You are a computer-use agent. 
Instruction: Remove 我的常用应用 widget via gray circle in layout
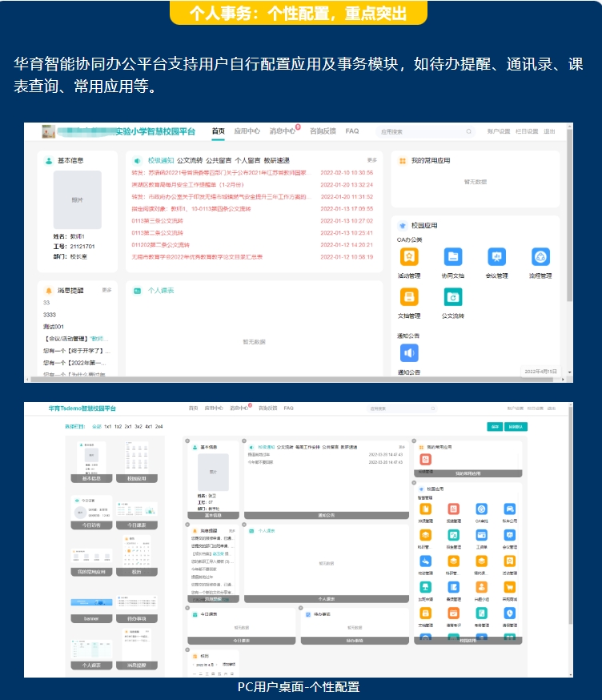click(414, 441)
